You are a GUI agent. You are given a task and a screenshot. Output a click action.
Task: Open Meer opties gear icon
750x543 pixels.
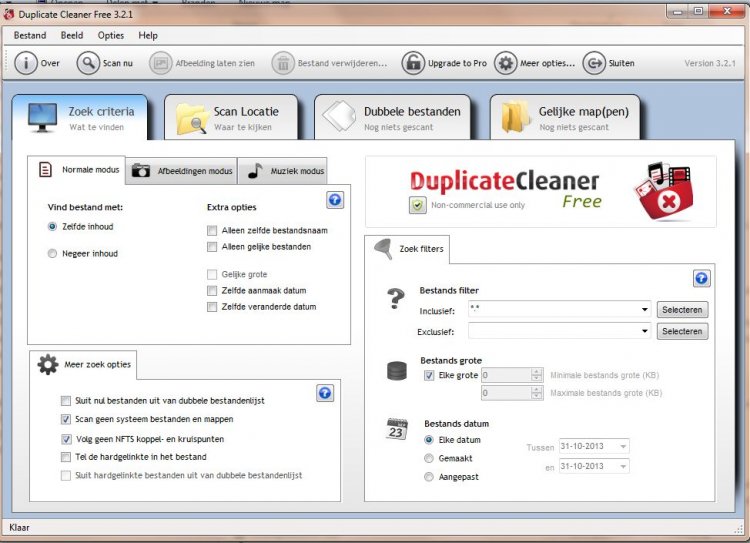point(505,63)
